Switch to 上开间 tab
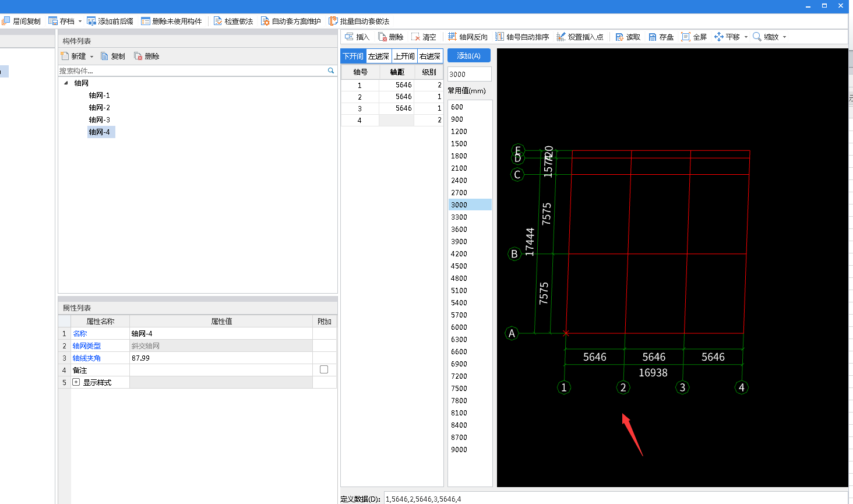This screenshot has height=504, width=853. (404, 56)
